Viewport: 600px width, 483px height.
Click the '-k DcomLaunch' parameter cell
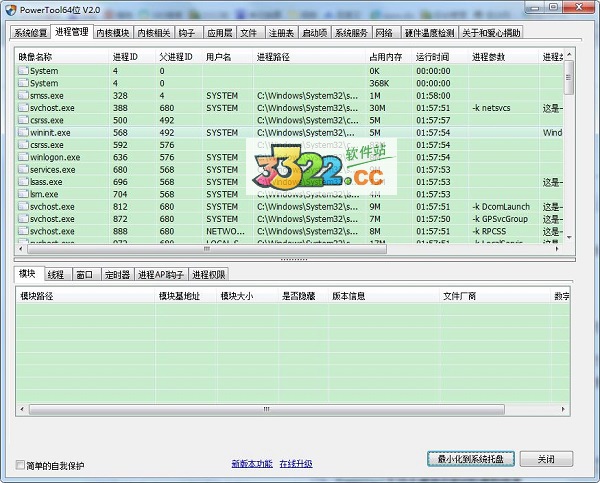click(x=501, y=207)
